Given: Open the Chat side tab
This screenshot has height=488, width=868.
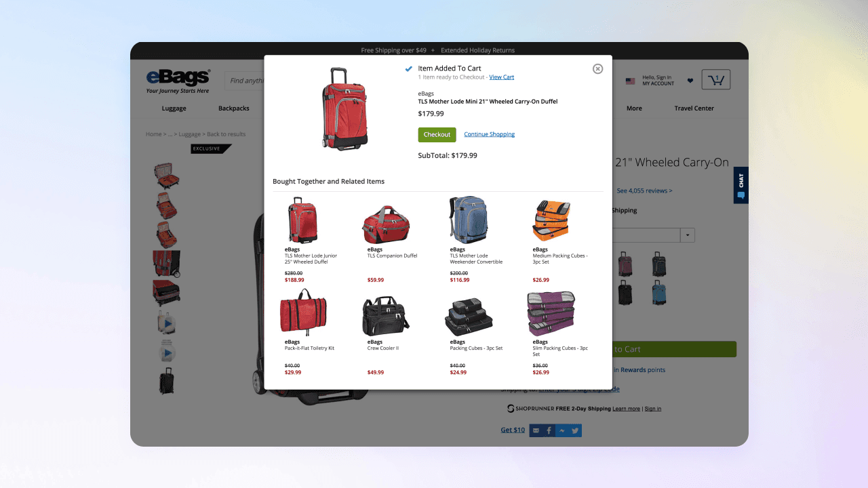Looking at the screenshot, I should coord(741,185).
